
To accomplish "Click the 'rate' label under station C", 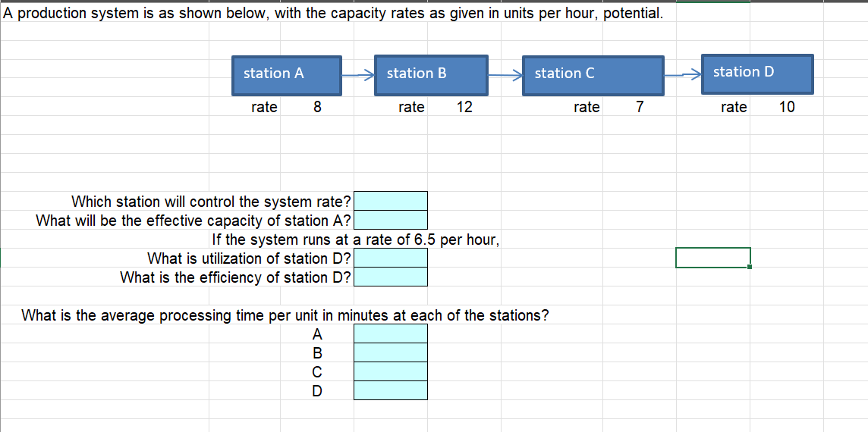I will (587, 107).
